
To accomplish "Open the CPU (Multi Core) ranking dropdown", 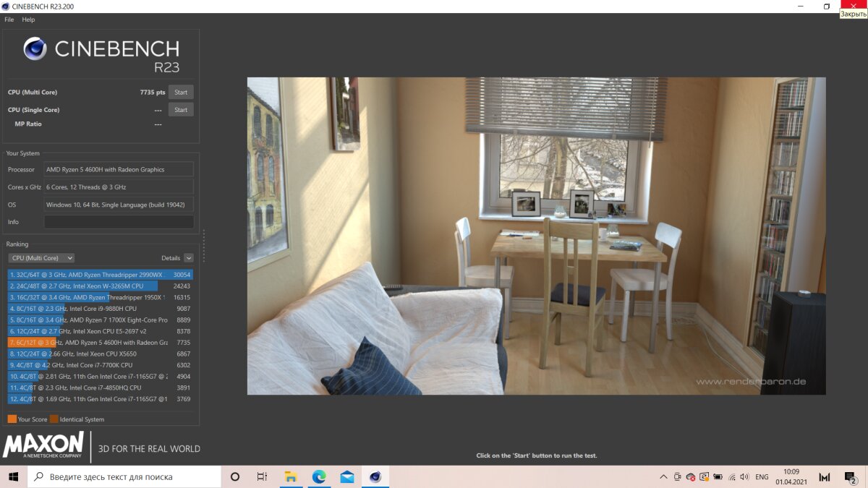I will pos(41,258).
